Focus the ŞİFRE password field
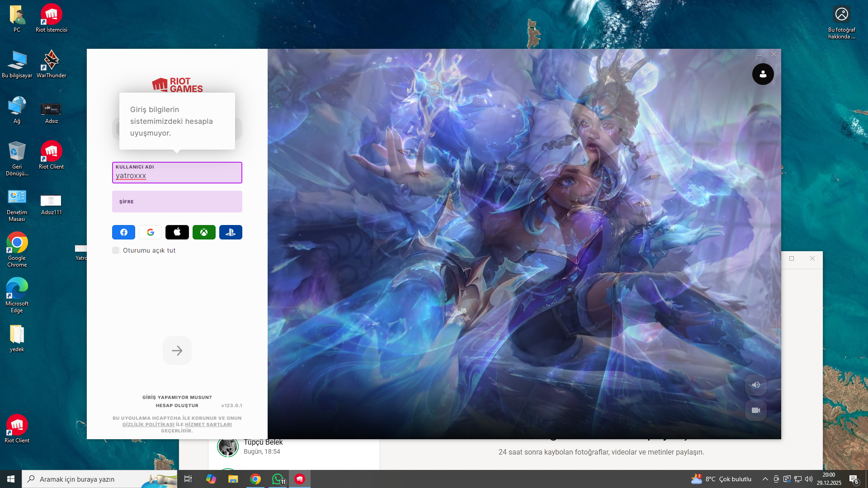868x488 pixels. click(x=177, y=202)
